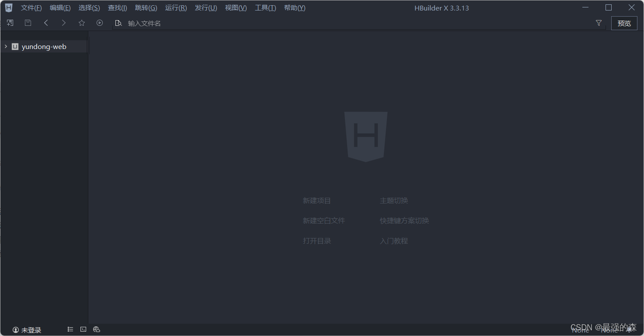Open the 编辑(E) menu

(x=60, y=8)
